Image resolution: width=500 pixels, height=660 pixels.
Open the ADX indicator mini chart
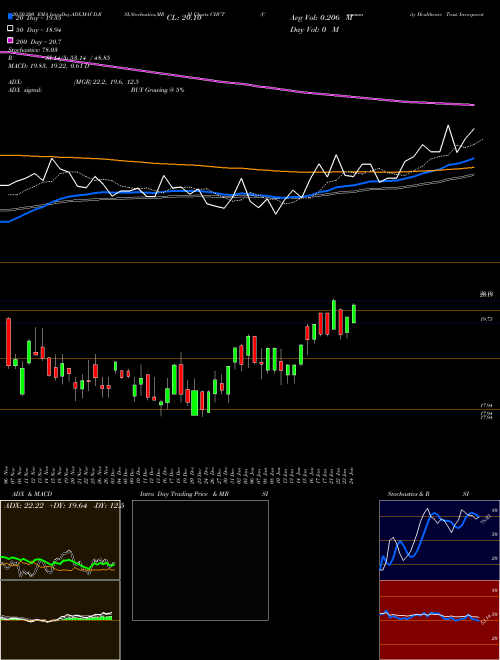(x=60, y=540)
